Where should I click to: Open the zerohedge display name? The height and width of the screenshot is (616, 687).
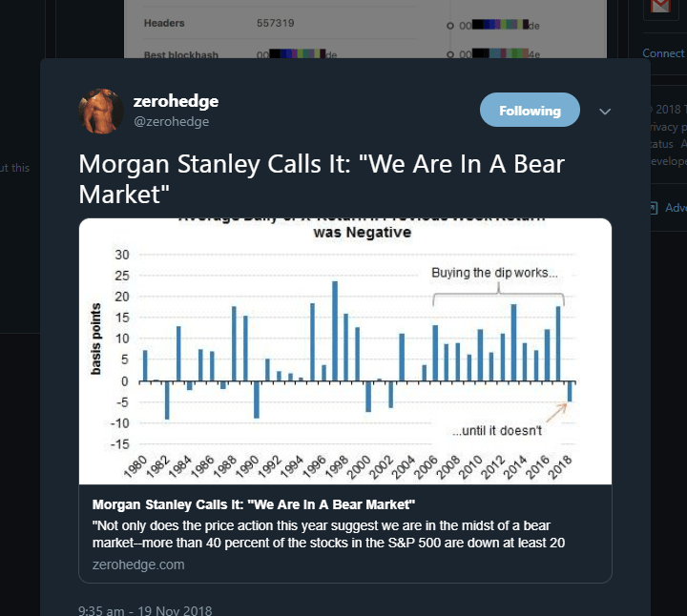(x=177, y=101)
